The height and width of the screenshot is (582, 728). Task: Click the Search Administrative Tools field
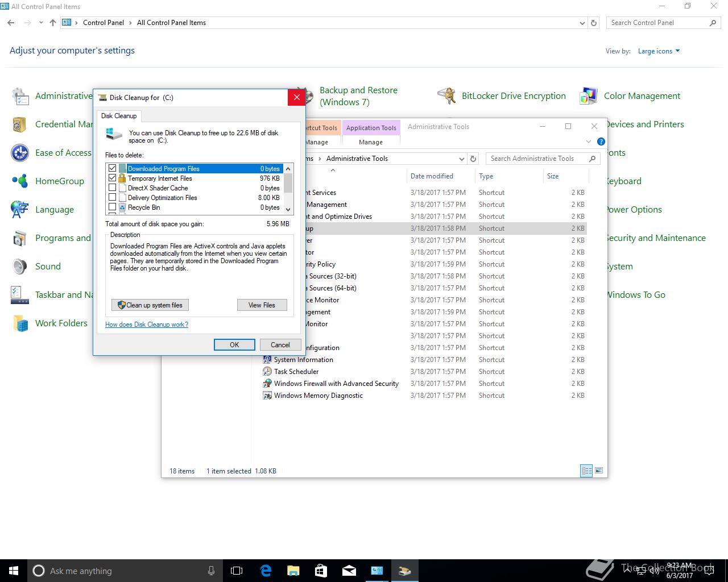(543, 159)
